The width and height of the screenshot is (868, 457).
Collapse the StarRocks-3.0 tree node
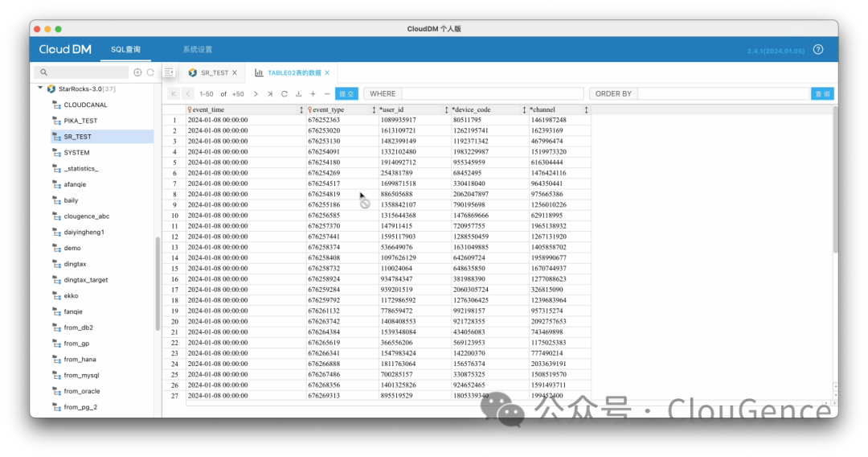[x=40, y=88]
